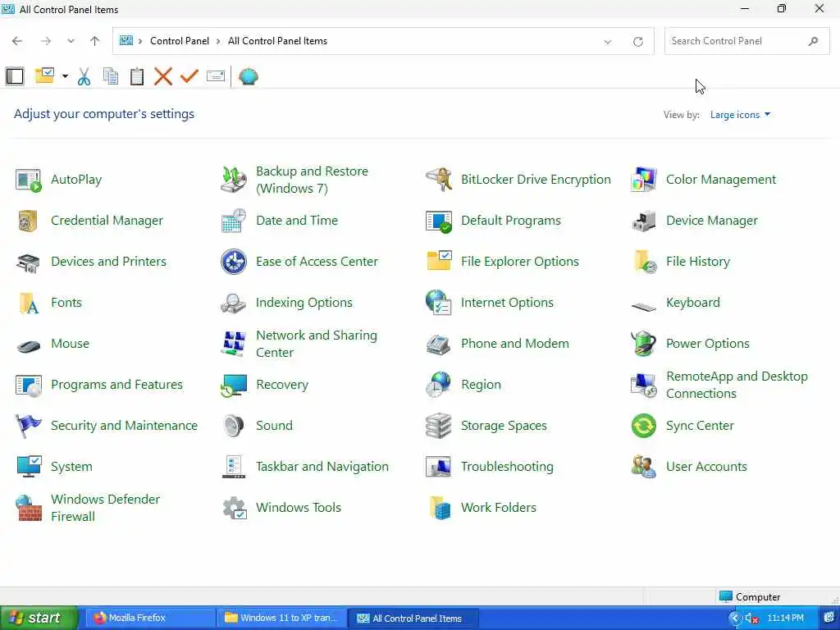Open Security and Maintenance link
This screenshot has height=630, width=840.
(x=125, y=426)
